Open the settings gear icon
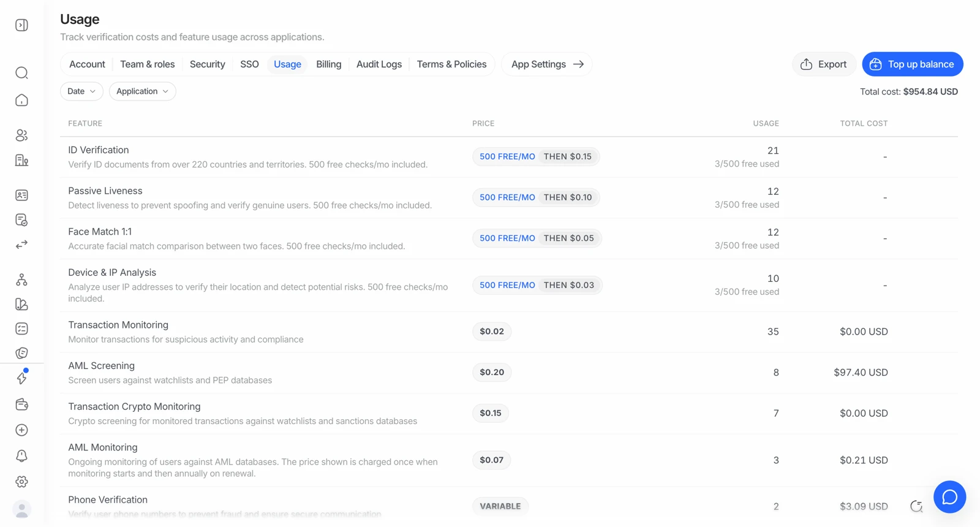The height and width of the screenshot is (527, 980). pos(21,482)
